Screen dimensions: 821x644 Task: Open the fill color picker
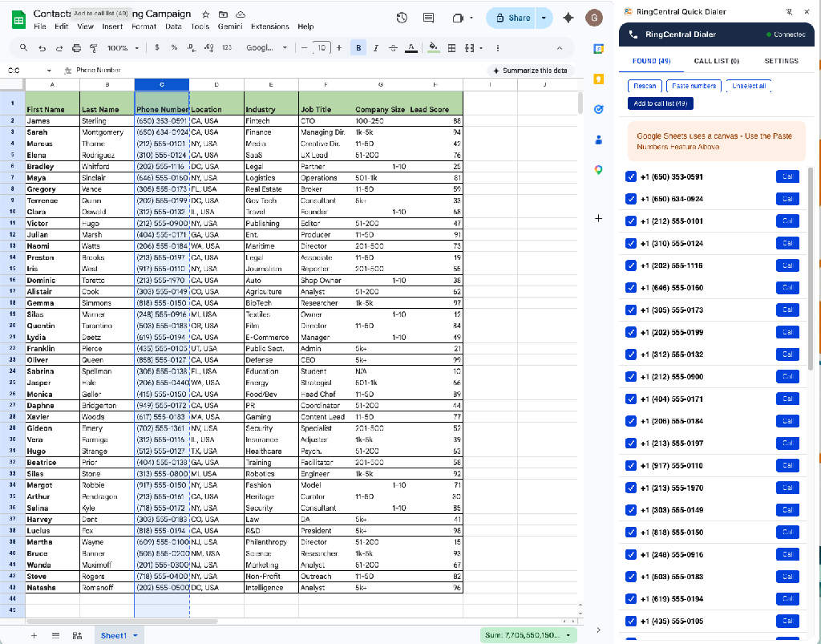(433, 47)
